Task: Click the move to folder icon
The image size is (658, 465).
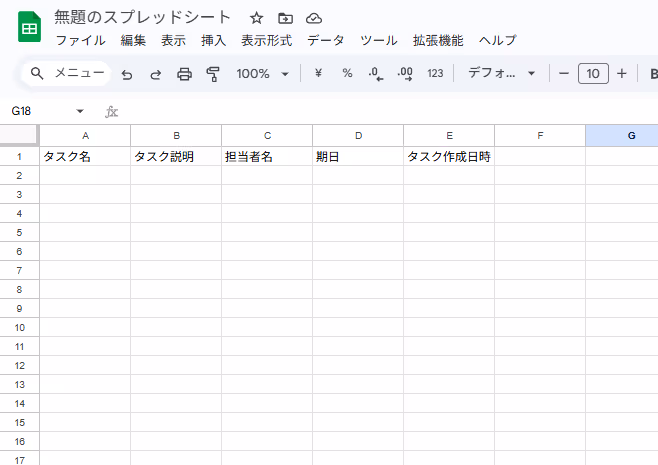Action: point(285,18)
